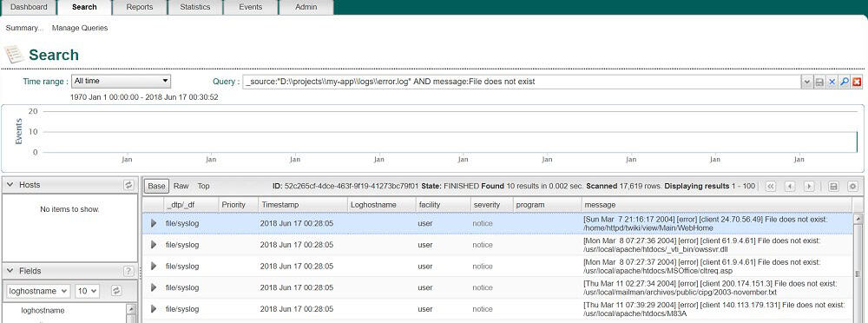Image resolution: width=868 pixels, height=323 pixels.
Task: Sort by the severity column header
Action: pyautogui.click(x=491, y=205)
